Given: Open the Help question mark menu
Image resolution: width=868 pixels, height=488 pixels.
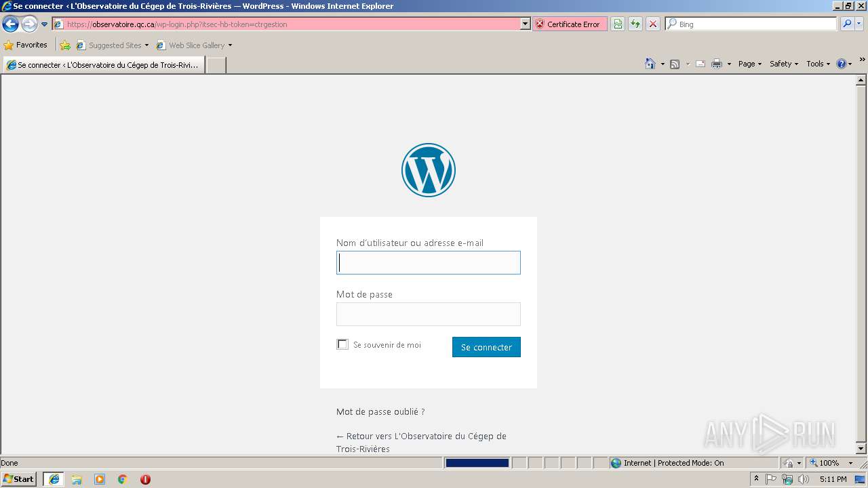Looking at the screenshot, I should point(844,64).
